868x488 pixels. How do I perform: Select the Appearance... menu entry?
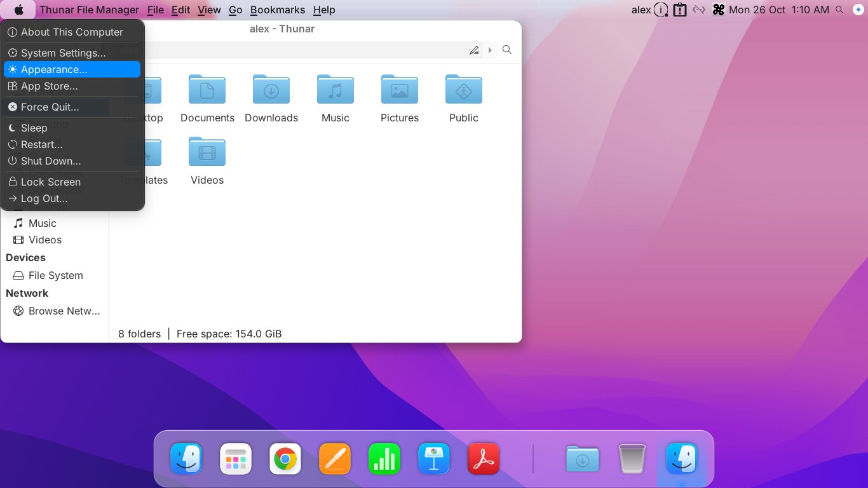coord(72,69)
